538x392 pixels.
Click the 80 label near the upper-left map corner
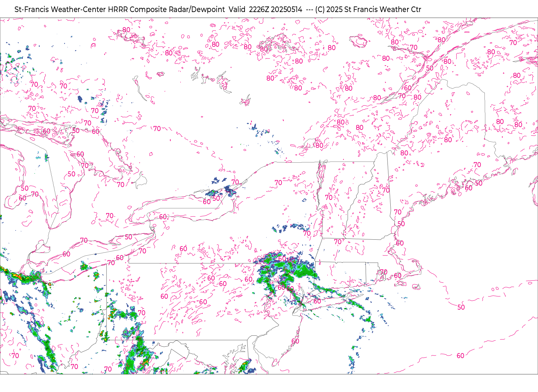(x=126, y=30)
